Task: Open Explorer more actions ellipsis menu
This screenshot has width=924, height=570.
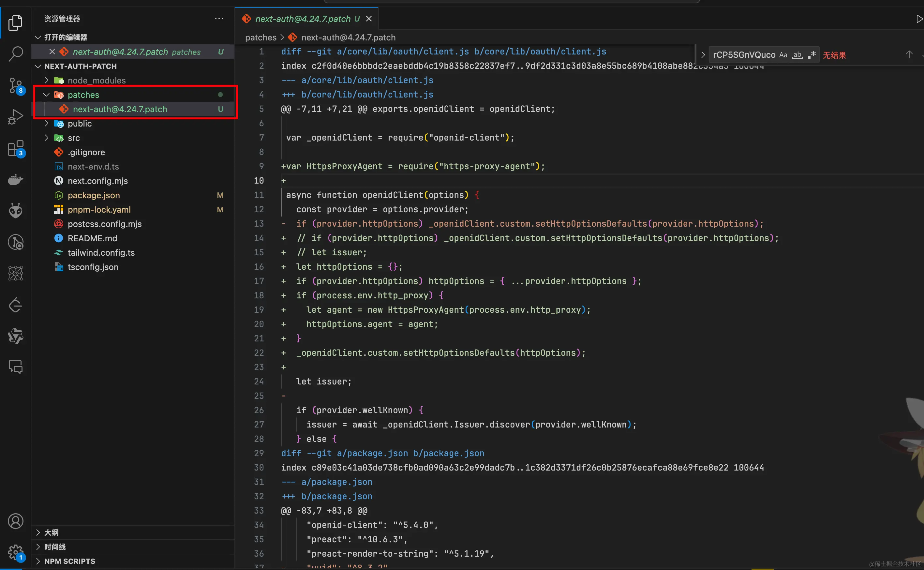Action: (x=219, y=19)
